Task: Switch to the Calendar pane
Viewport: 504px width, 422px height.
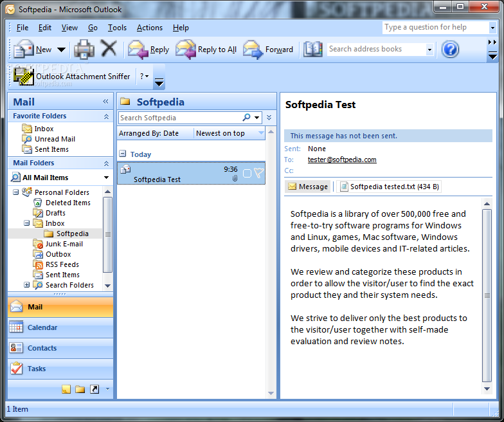Action: click(x=60, y=327)
